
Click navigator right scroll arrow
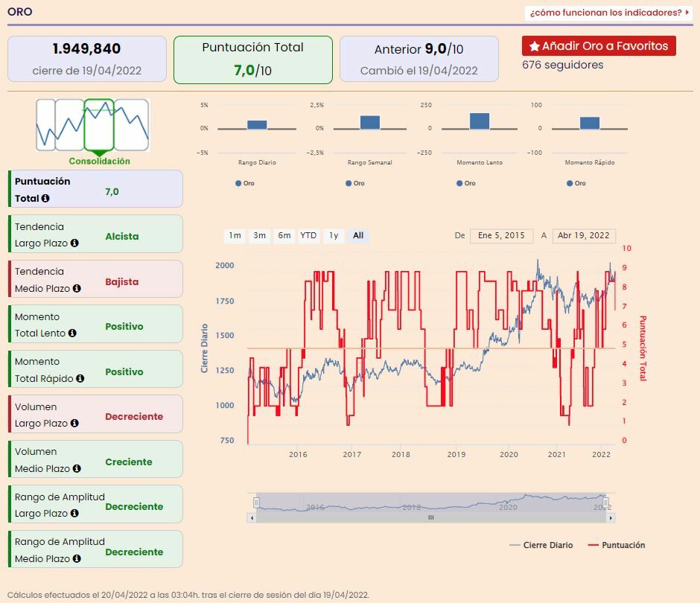(x=611, y=517)
